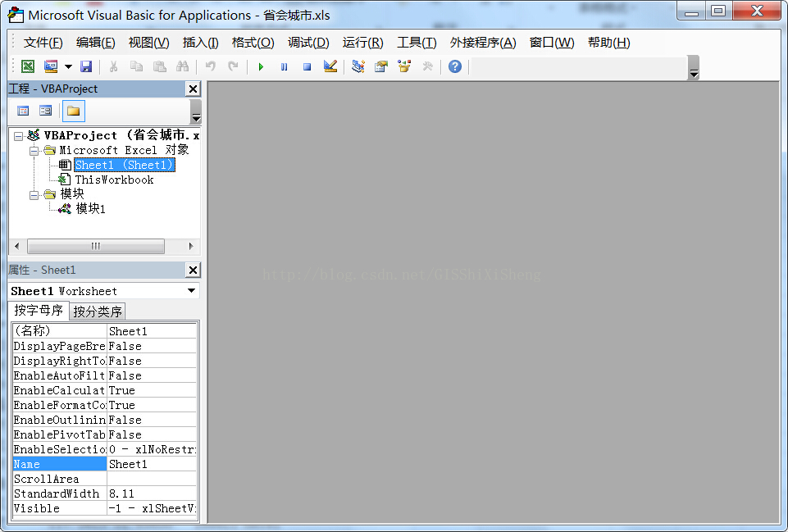Open the 格式(O) menu
The image size is (788, 532).
pyautogui.click(x=253, y=43)
